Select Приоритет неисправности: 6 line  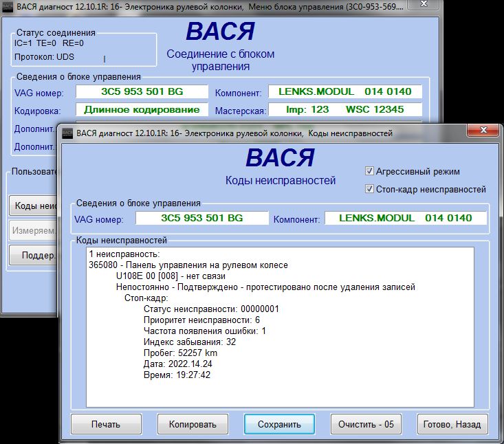201,320
